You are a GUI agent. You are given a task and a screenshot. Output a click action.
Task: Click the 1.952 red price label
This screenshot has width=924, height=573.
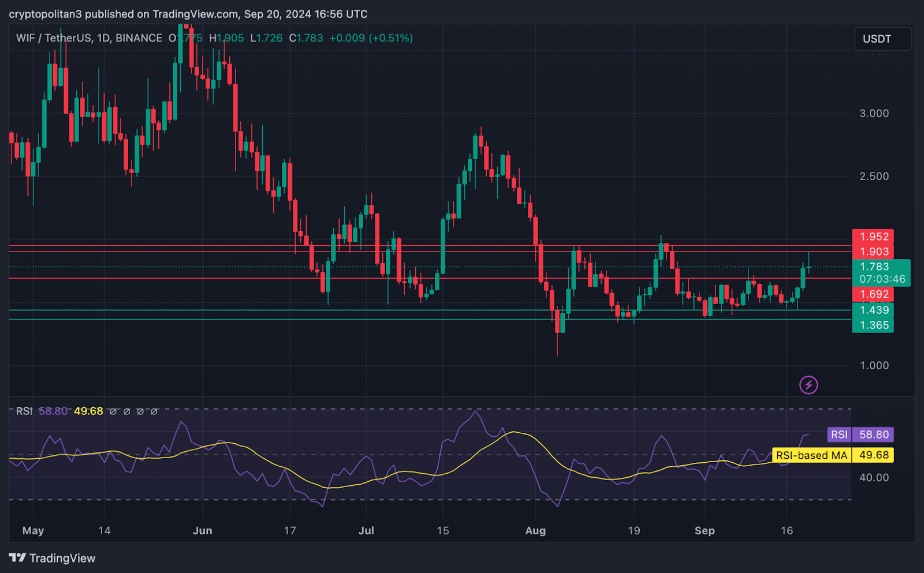pyautogui.click(x=873, y=237)
